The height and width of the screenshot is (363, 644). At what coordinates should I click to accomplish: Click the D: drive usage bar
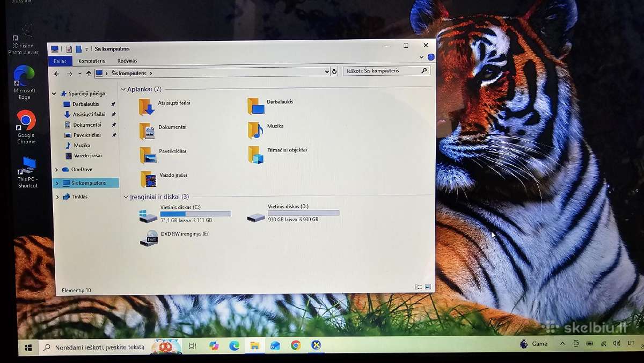pyautogui.click(x=304, y=213)
